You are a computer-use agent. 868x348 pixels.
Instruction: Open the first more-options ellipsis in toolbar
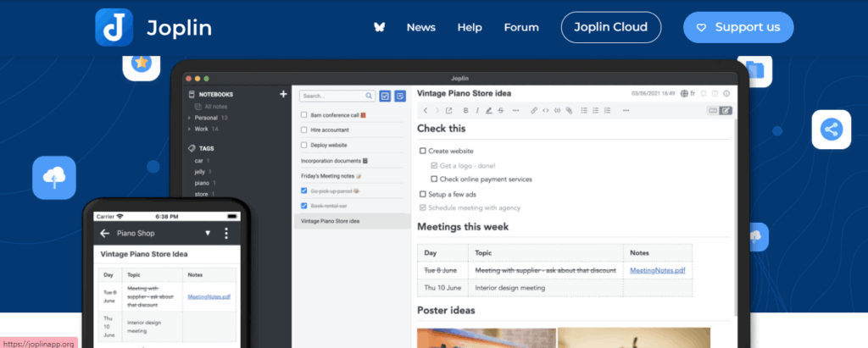tap(516, 111)
